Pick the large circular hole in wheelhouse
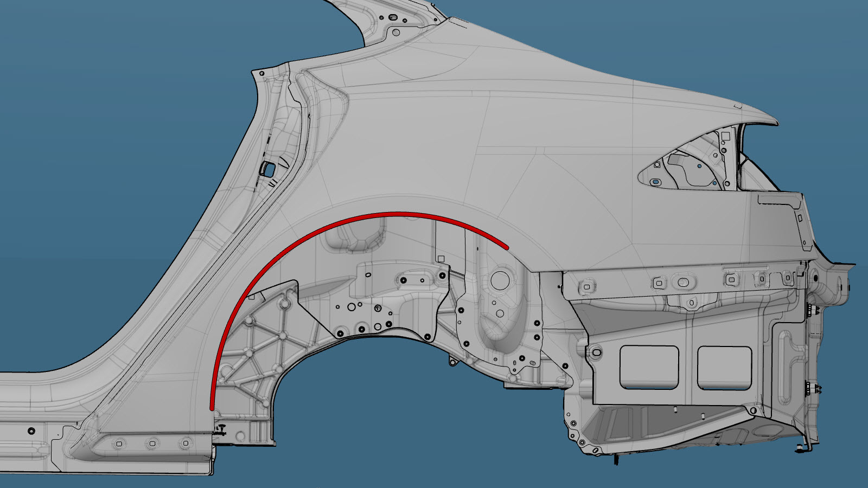The width and height of the screenshot is (868, 488). (497, 280)
